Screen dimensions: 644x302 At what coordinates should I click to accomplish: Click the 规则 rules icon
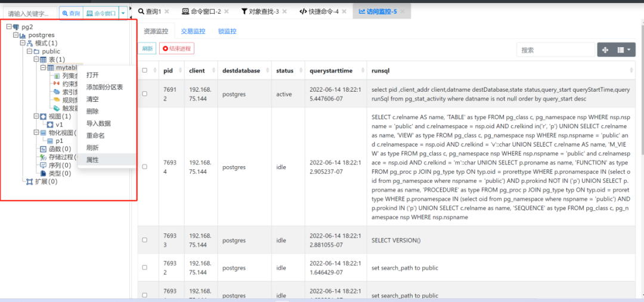coord(57,100)
